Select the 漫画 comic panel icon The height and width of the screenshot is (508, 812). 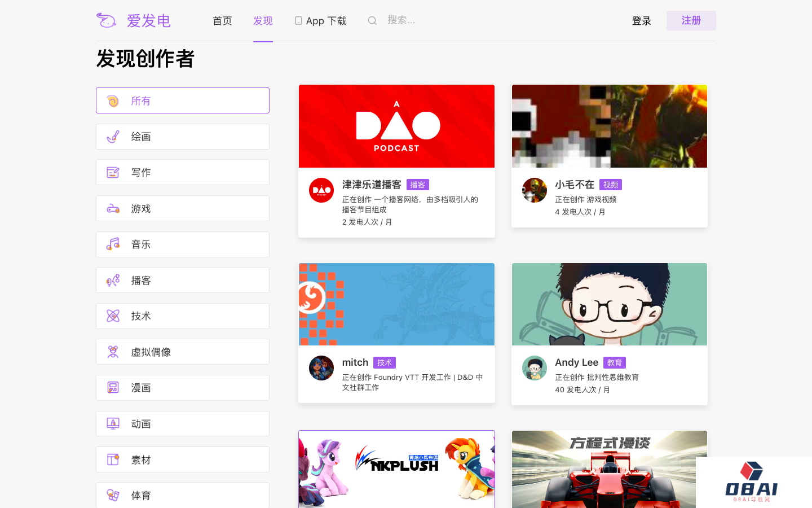(113, 388)
